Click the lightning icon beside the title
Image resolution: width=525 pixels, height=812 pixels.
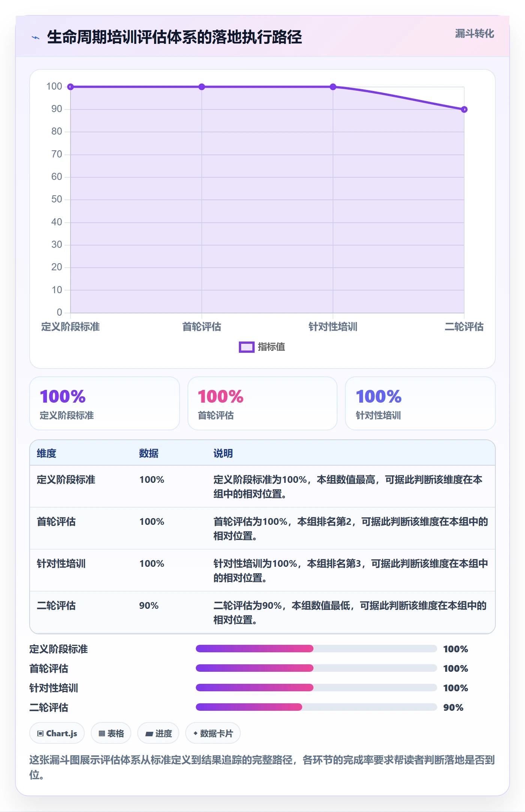click(x=36, y=37)
